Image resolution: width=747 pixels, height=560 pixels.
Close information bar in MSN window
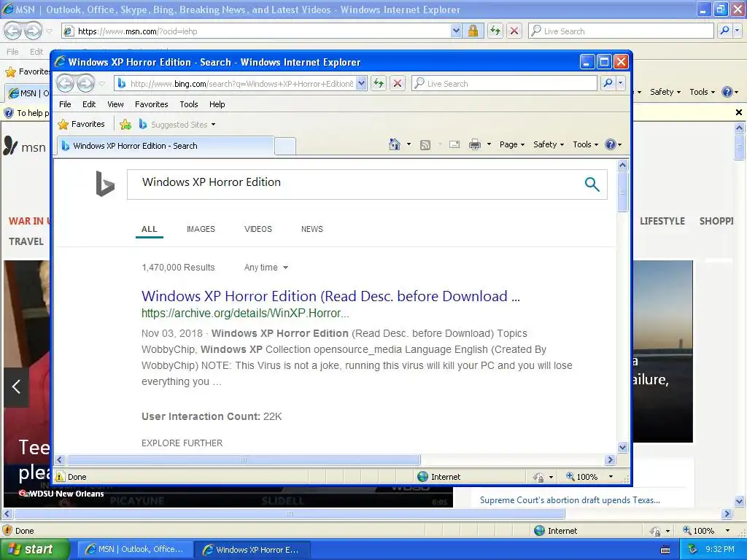click(738, 112)
